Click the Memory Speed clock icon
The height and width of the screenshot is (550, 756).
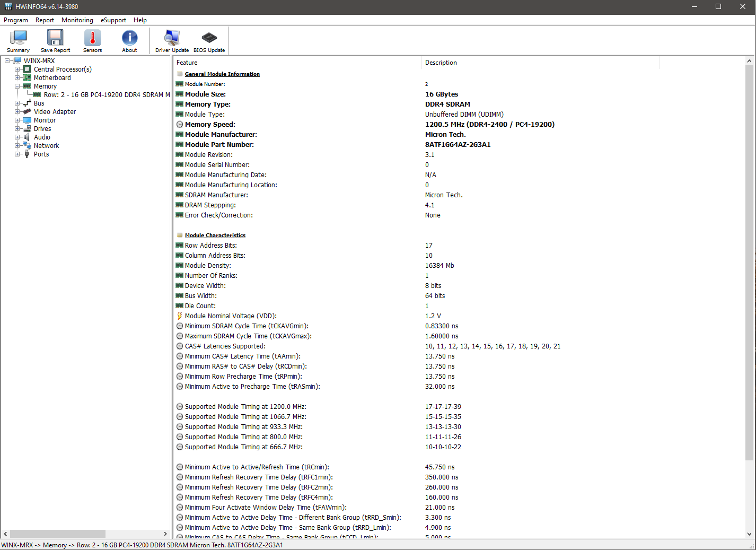[x=180, y=125]
